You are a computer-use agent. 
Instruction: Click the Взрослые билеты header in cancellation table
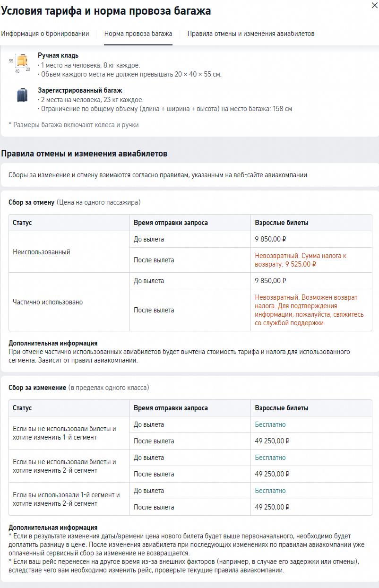(282, 223)
